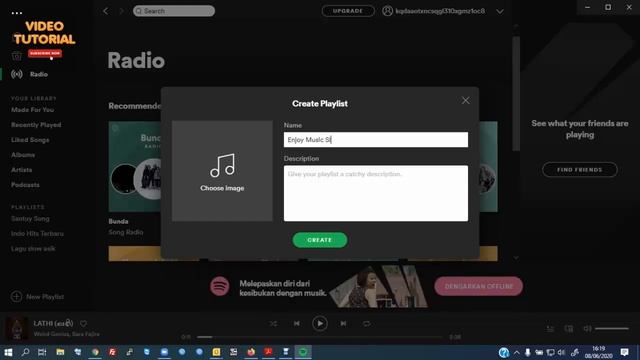Close the Create Playlist dialog
The height and width of the screenshot is (360, 640).
pyautogui.click(x=465, y=100)
